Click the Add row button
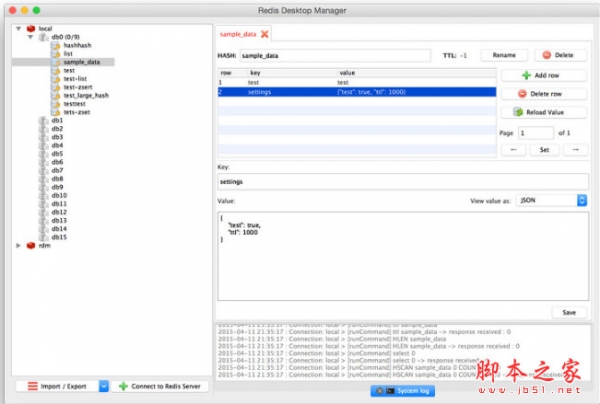This screenshot has height=404, width=600. pyautogui.click(x=543, y=75)
